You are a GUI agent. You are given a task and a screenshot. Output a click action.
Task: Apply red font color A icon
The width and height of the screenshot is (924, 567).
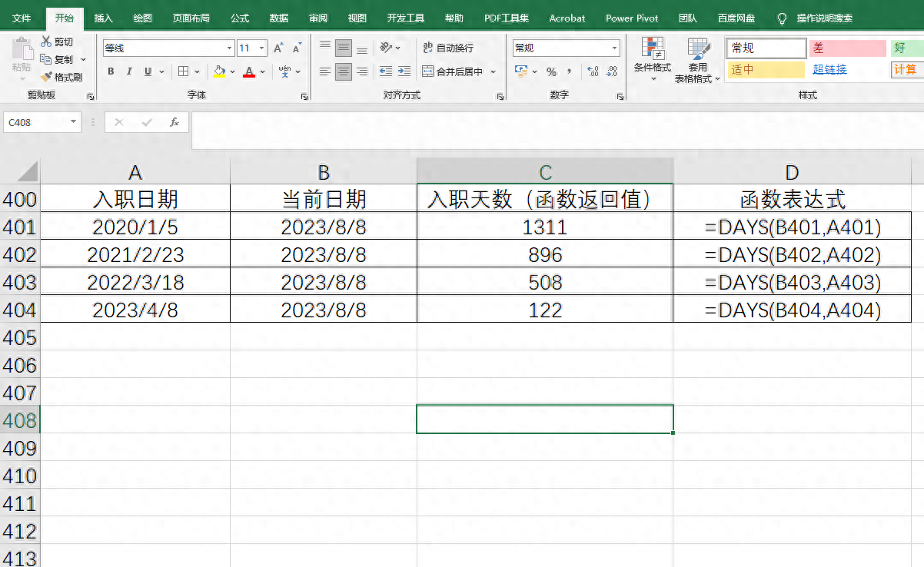tap(248, 71)
